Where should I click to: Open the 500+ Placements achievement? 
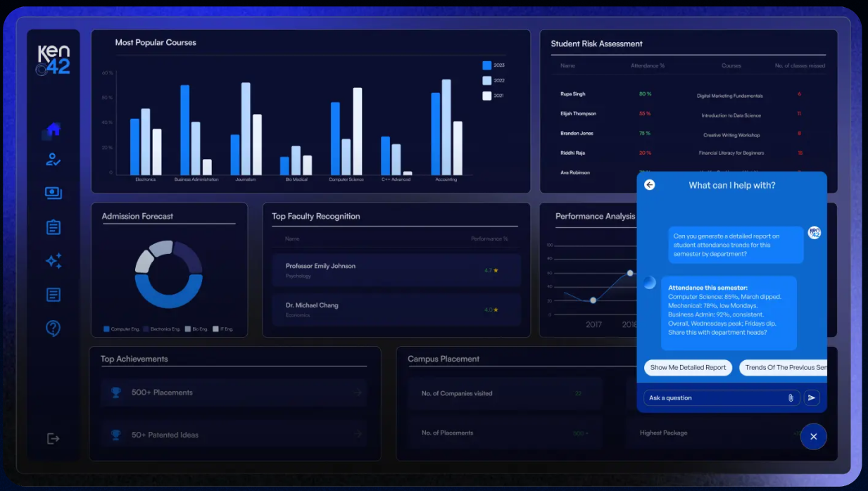pyautogui.click(x=234, y=393)
